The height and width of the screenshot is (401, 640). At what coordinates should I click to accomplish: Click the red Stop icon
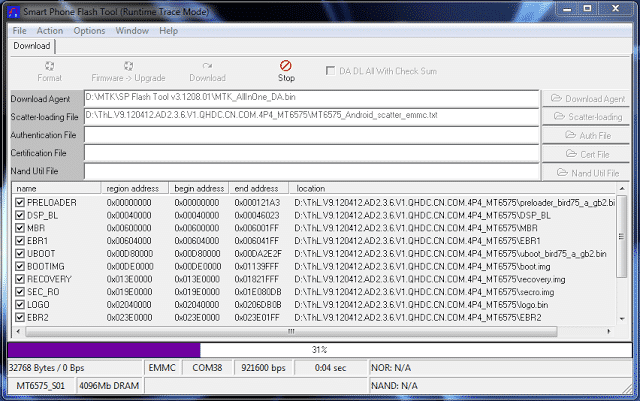286,65
